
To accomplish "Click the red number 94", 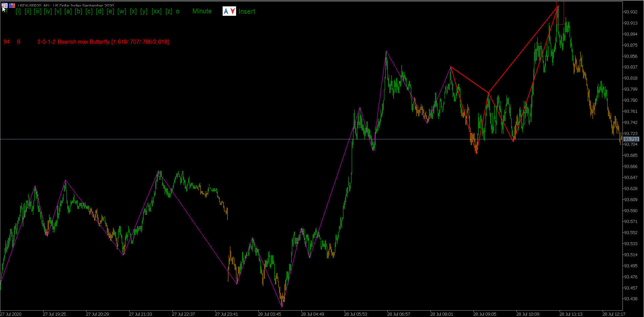I will [7, 42].
